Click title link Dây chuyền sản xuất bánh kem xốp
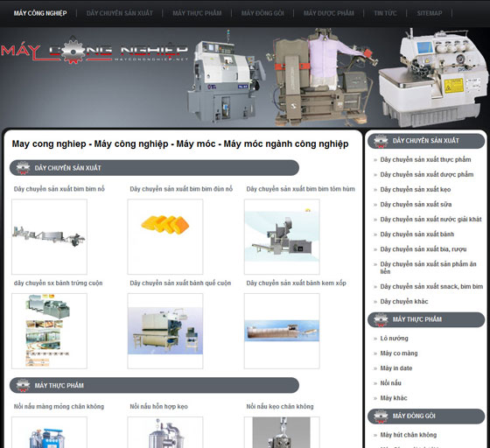The width and height of the screenshot is (490, 448). coord(297,283)
